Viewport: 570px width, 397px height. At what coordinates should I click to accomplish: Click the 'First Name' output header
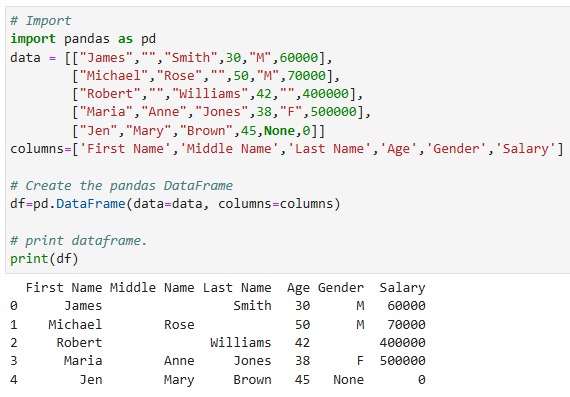pos(64,288)
